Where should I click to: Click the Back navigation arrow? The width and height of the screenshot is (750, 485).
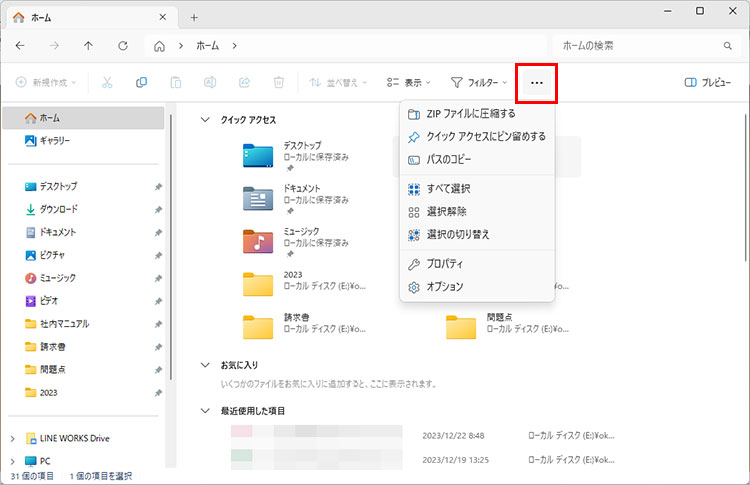20,46
